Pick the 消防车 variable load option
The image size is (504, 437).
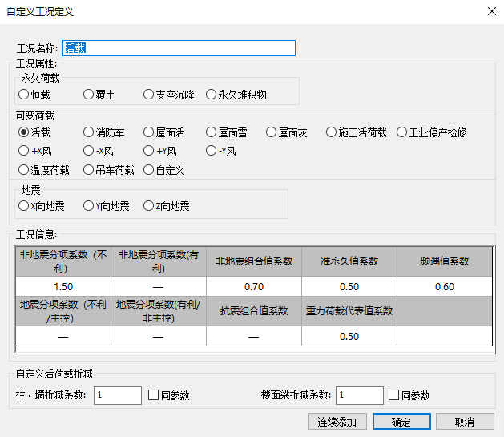89,132
